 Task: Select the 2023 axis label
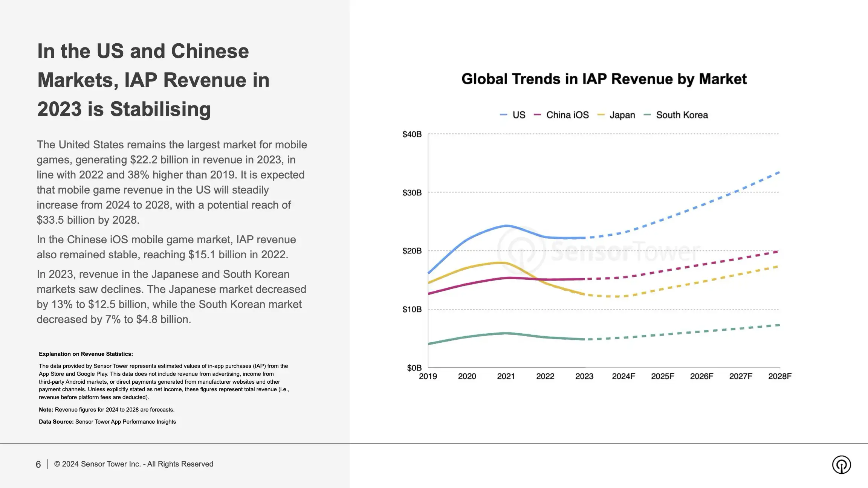(x=584, y=375)
